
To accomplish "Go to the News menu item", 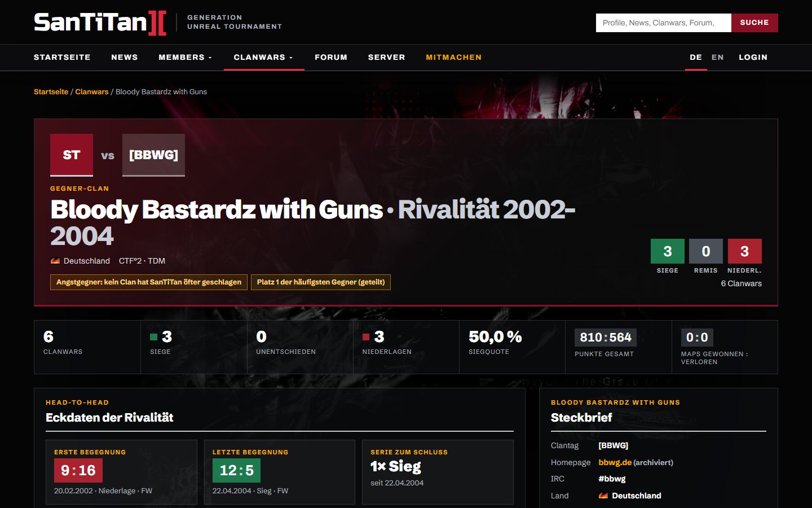I will tap(125, 58).
